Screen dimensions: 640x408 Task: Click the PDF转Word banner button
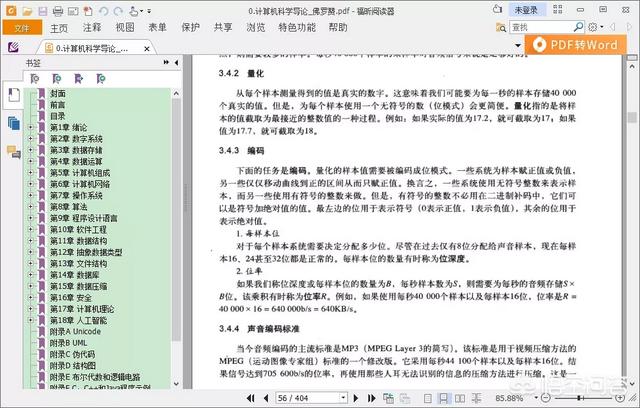[576, 44]
